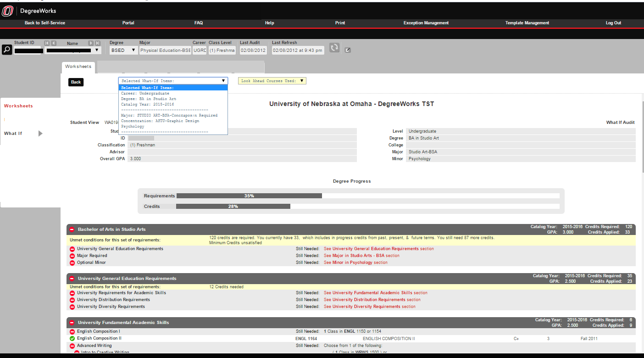Click the edit note icon beside refresh
Screen dimensions: 644x358
coord(348,50)
